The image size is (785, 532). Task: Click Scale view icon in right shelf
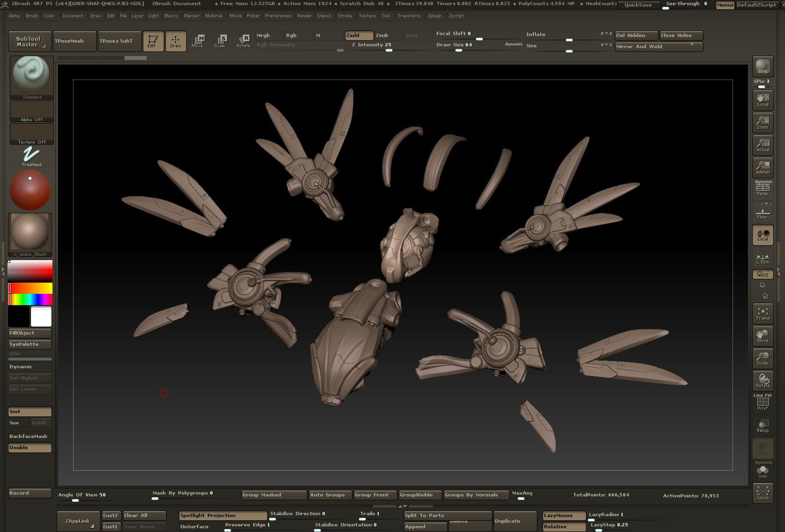click(x=763, y=358)
